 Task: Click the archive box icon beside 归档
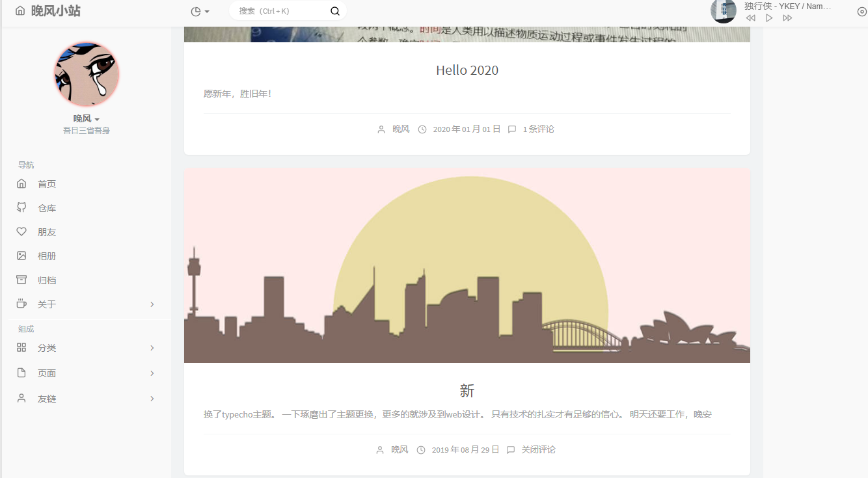pyautogui.click(x=21, y=280)
